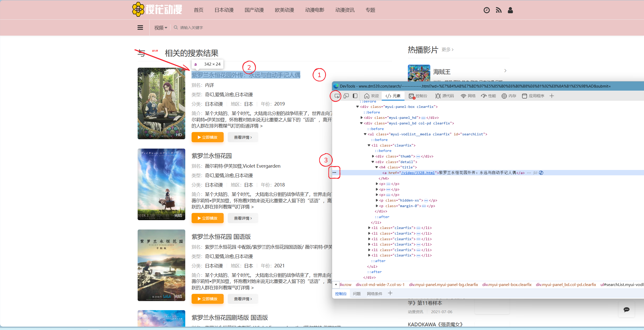Open the user account icon
Screen dimensions: 644x330
click(510, 10)
